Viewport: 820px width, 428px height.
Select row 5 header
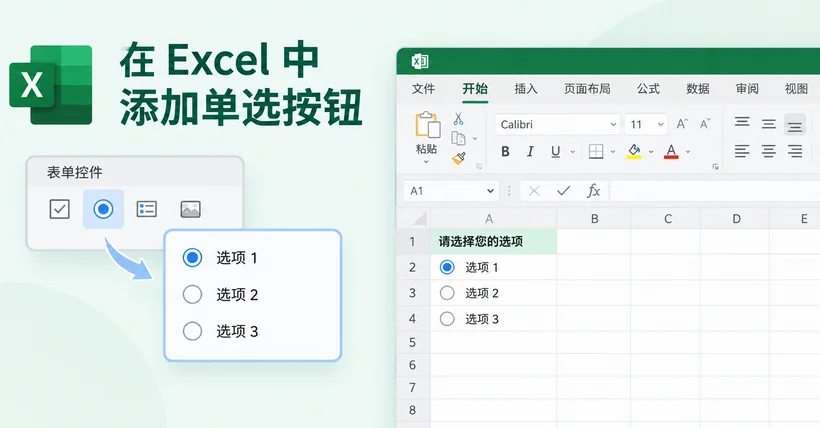click(413, 342)
